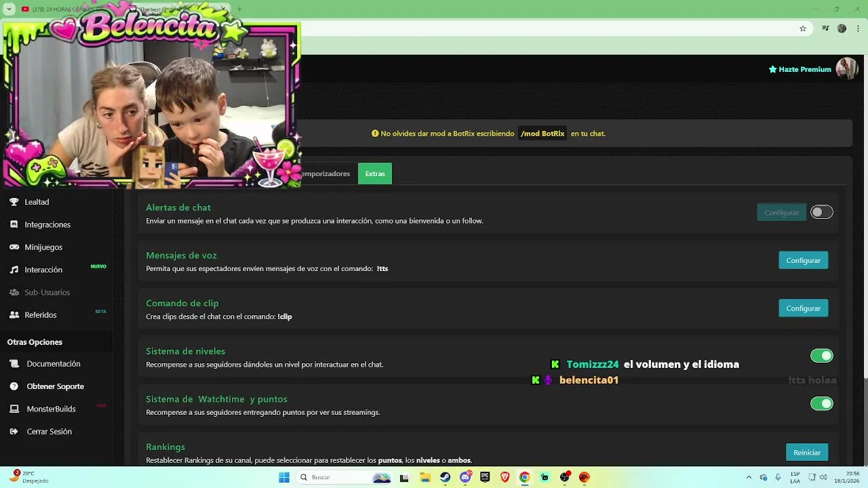
Task: Click Configurar for Alertas de chat
Action: click(781, 212)
